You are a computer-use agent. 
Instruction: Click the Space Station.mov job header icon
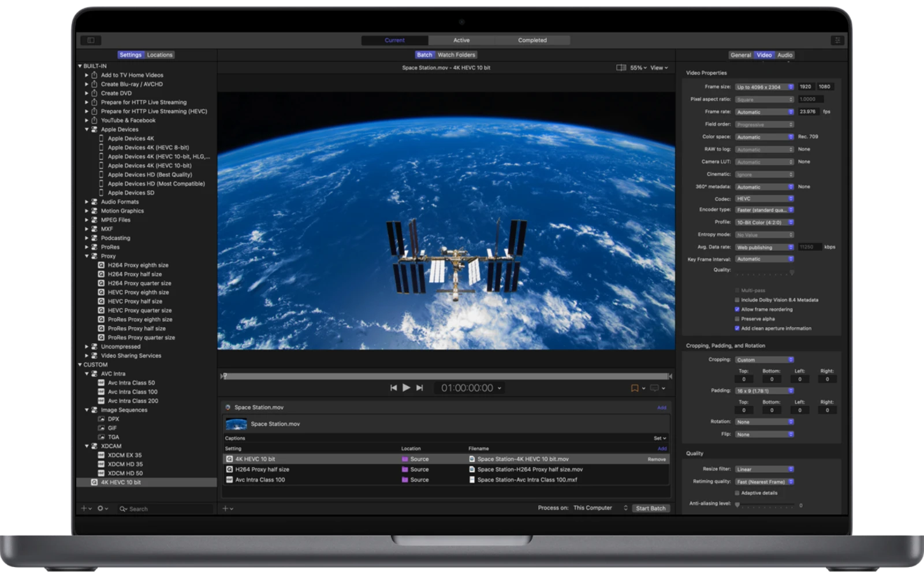[x=228, y=407]
